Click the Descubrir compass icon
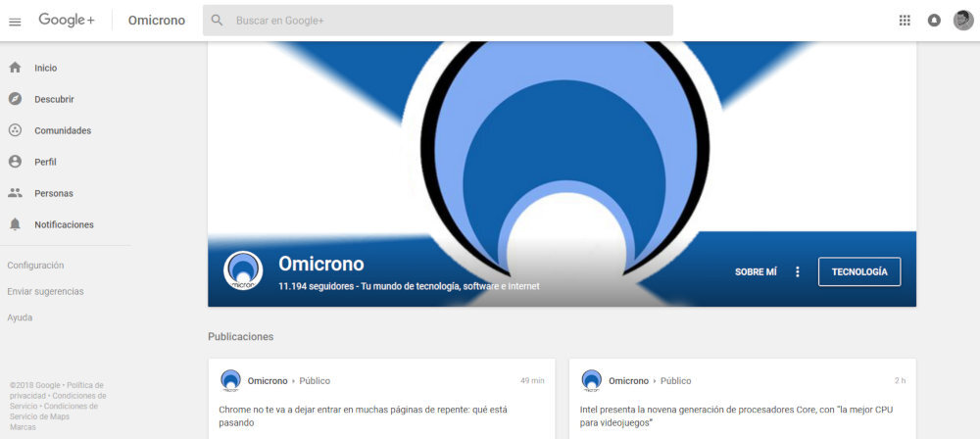 pos(15,99)
